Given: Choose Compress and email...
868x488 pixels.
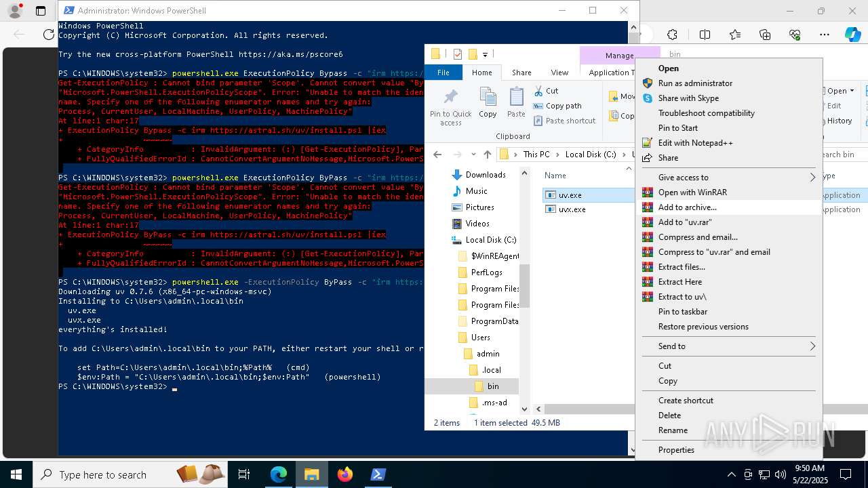Looking at the screenshot, I should [x=729, y=237].
